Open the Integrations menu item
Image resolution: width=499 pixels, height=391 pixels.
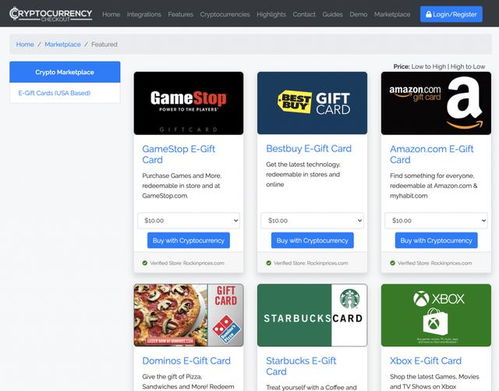(x=144, y=14)
